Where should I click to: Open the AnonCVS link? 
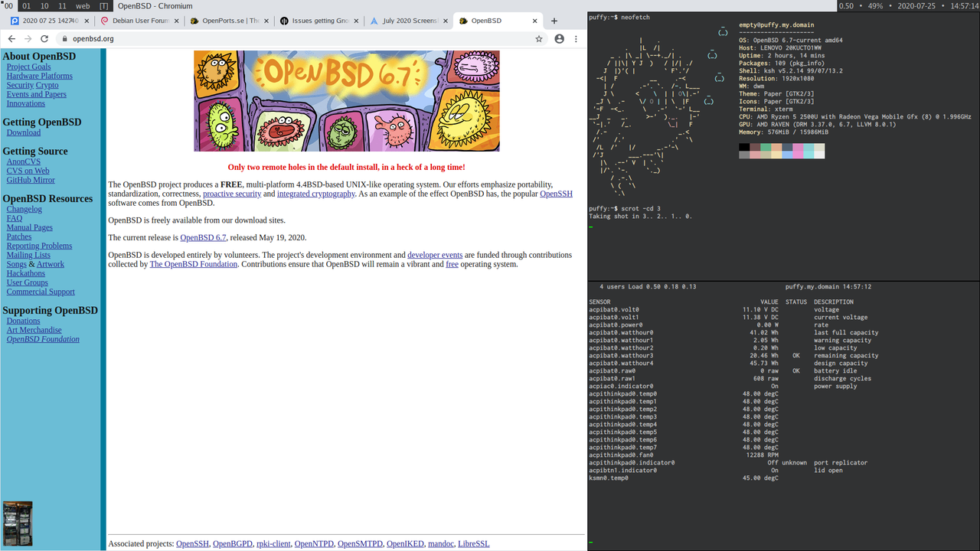[x=24, y=161]
